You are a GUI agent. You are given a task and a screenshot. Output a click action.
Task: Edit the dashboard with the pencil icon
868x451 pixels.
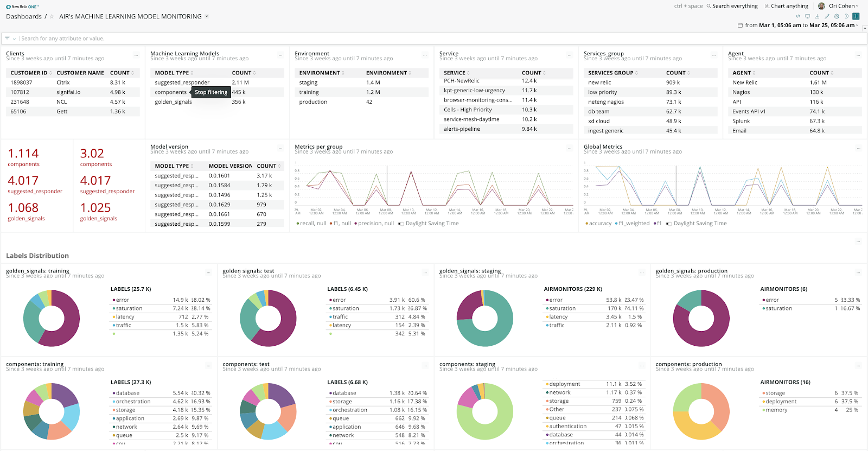827,16
